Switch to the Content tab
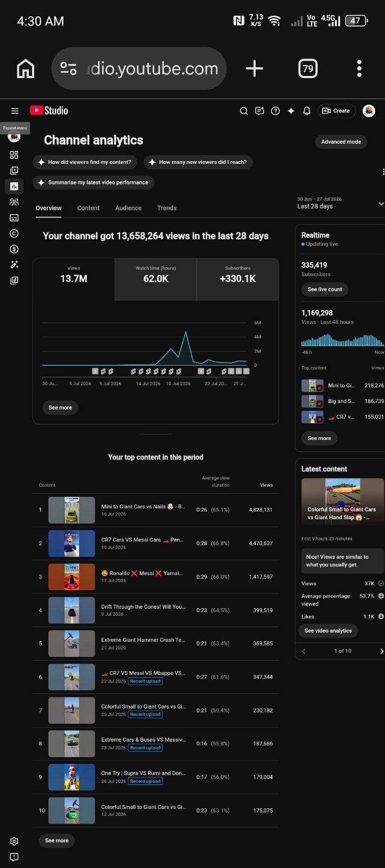The width and height of the screenshot is (385, 868). tap(88, 208)
